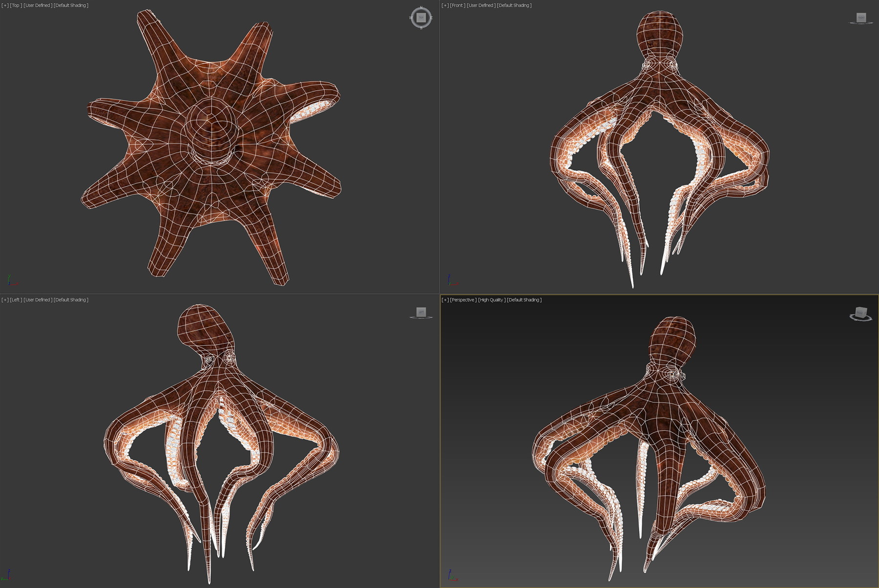Click the User Defined label in the Top viewport
This screenshot has width=879, height=588.
pyautogui.click(x=38, y=5)
